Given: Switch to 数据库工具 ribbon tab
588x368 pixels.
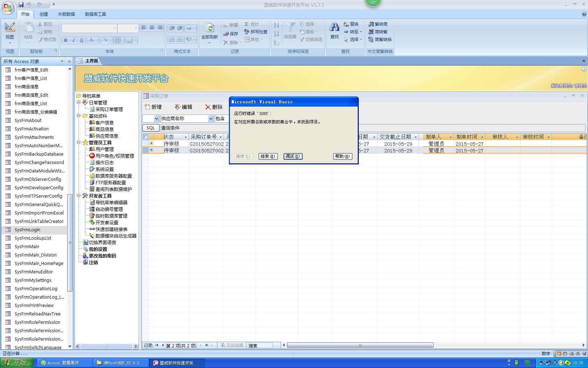Looking at the screenshot, I should click(x=95, y=14).
